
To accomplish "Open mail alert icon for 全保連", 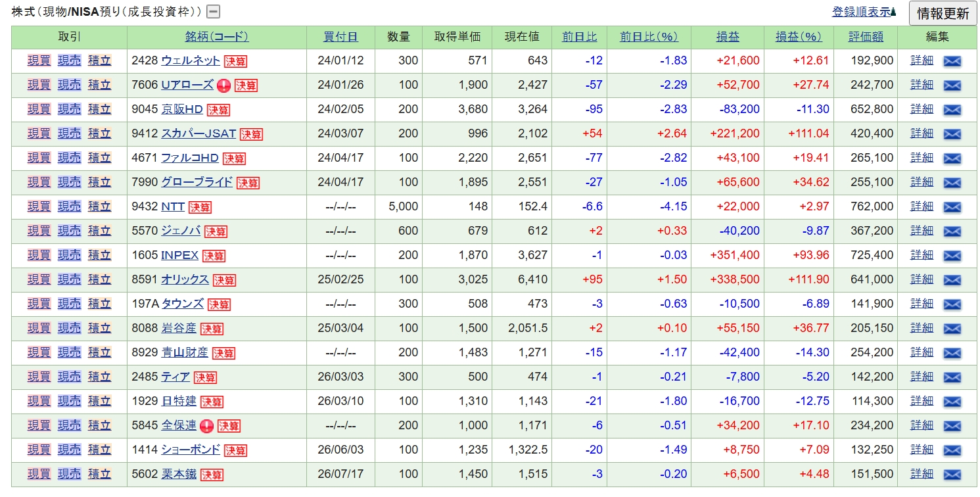I will 952,426.
